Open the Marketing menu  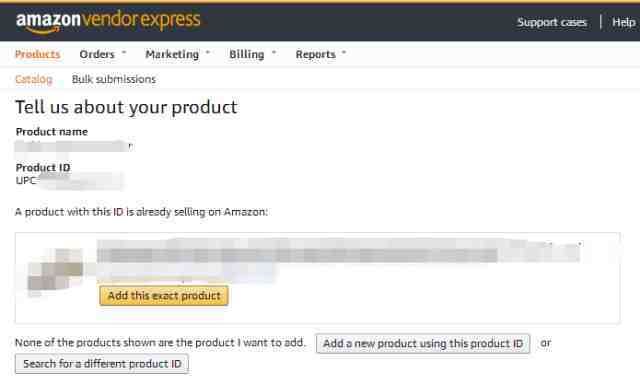click(x=172, y=54)
